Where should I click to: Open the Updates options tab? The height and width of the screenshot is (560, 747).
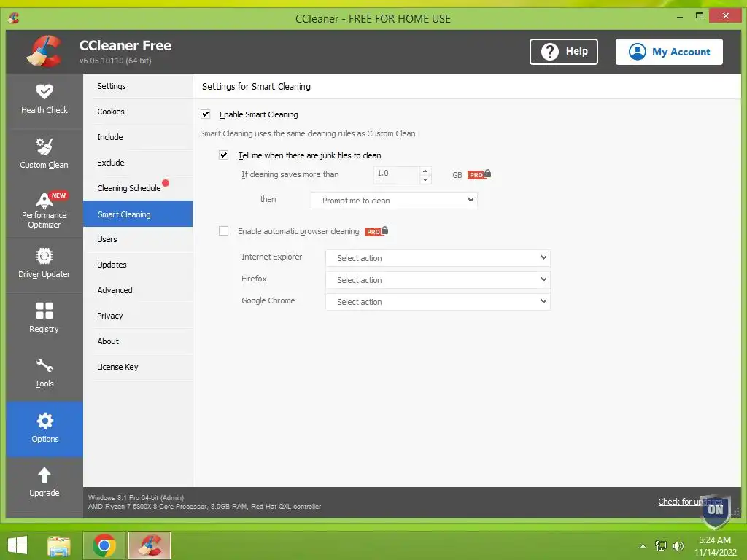[x=138, y=265]
